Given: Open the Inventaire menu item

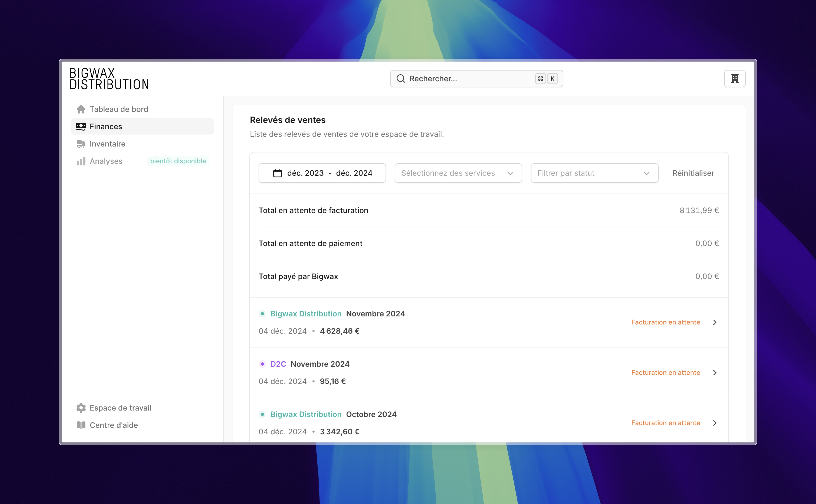Looking at the screenshot, I should (107, 144).
